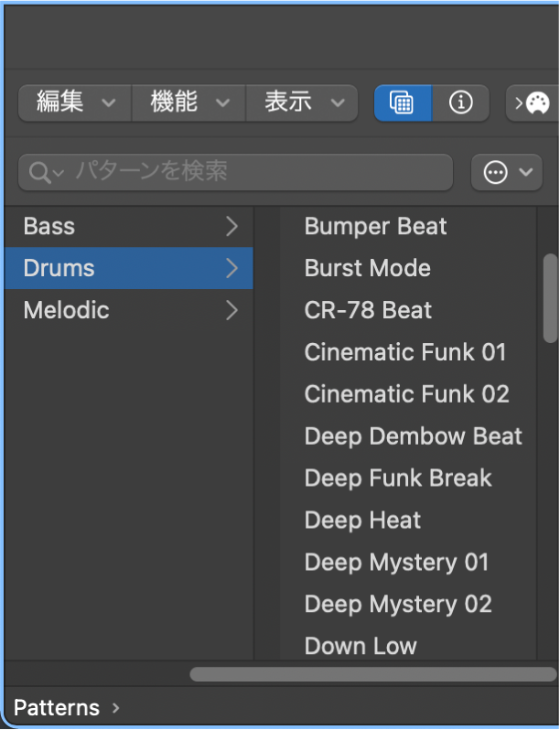Toggle the info inspector icon
The width and height of the screenshot is (560, 730).
tap(460, 103)
